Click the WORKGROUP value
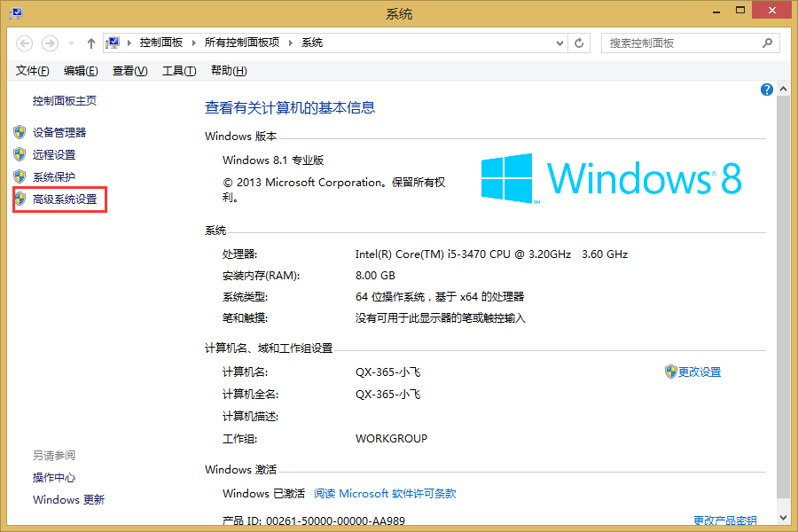 point(391,438)
